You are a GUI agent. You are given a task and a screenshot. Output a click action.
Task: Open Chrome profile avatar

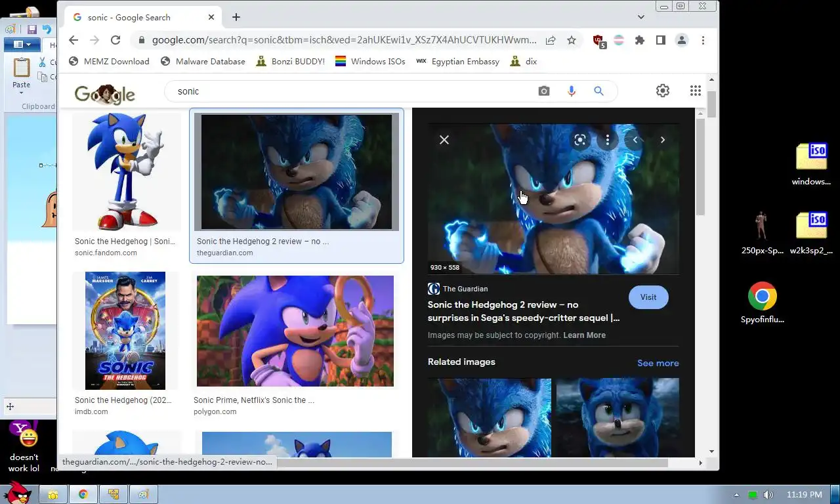682,40
